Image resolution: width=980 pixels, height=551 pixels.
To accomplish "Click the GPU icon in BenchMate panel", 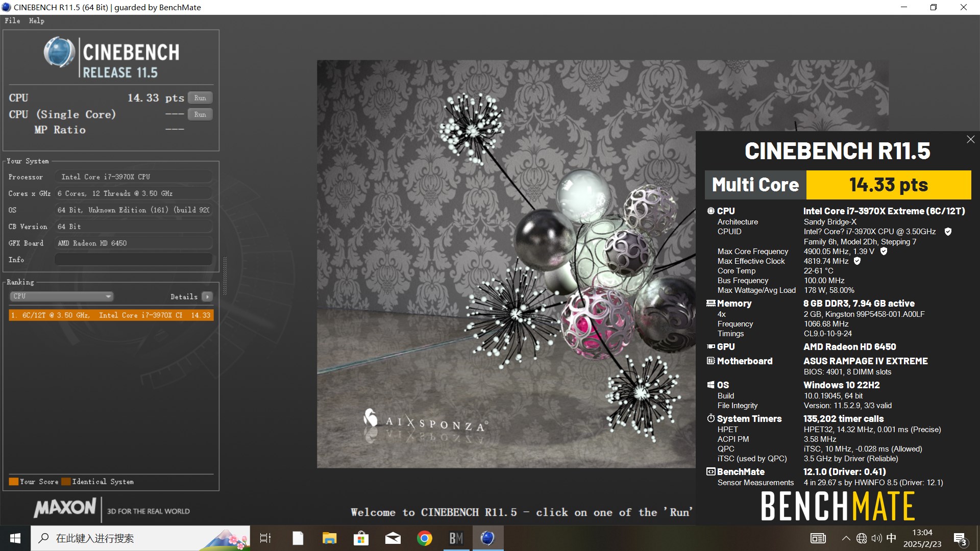I will pos(710,346).
